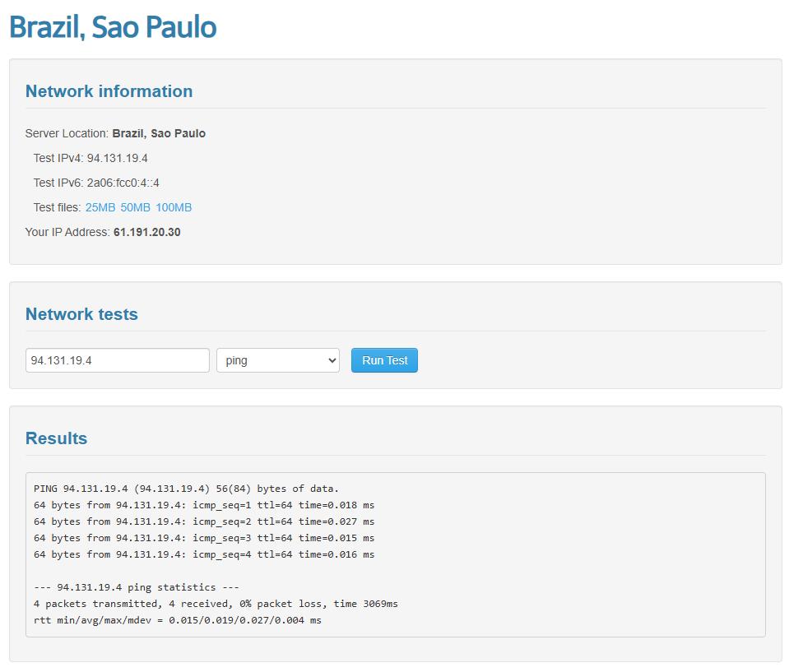789x672 pixels.
Task: Click the PING header line in results
Action: (x=186, y=489)
